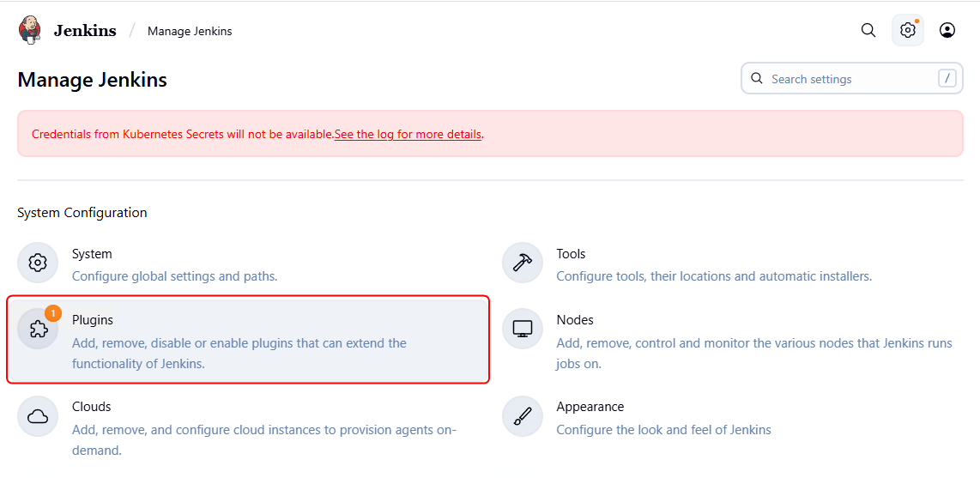Click the Appearance paintbrush icon
980x478 pixels.
coord(523,416)
